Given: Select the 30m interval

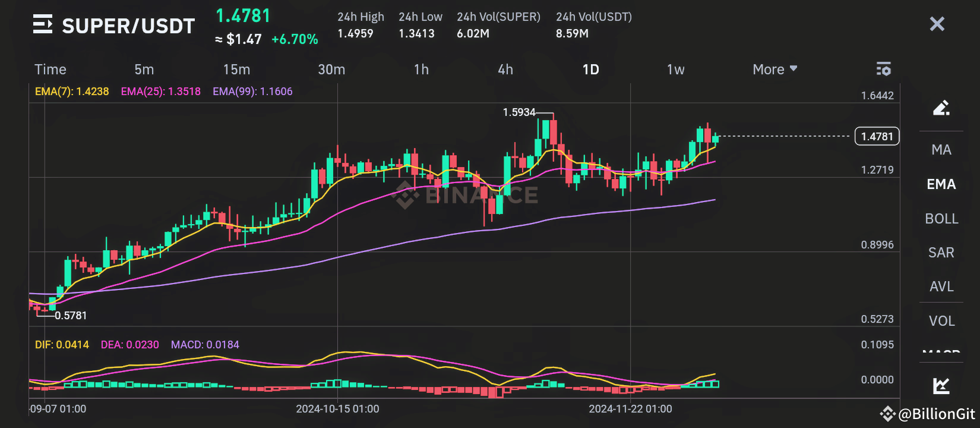Looking at the screenshot, I should pos(331,70).
